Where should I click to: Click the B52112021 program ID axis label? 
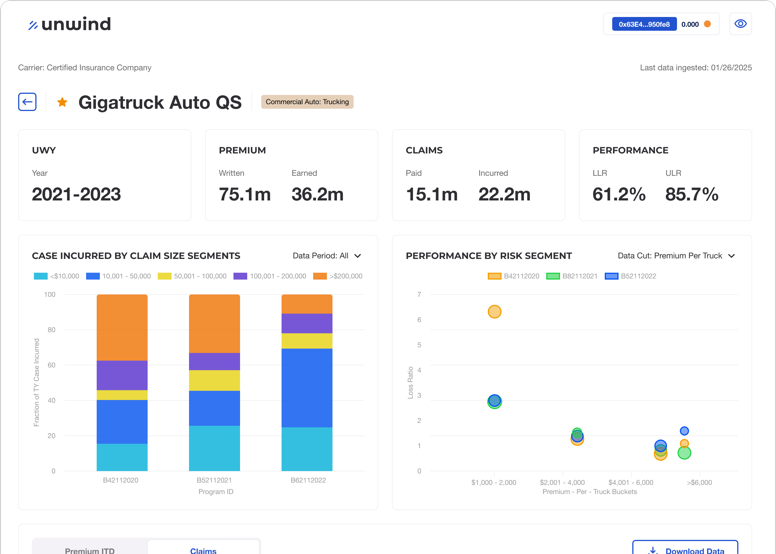pos(214,480)
